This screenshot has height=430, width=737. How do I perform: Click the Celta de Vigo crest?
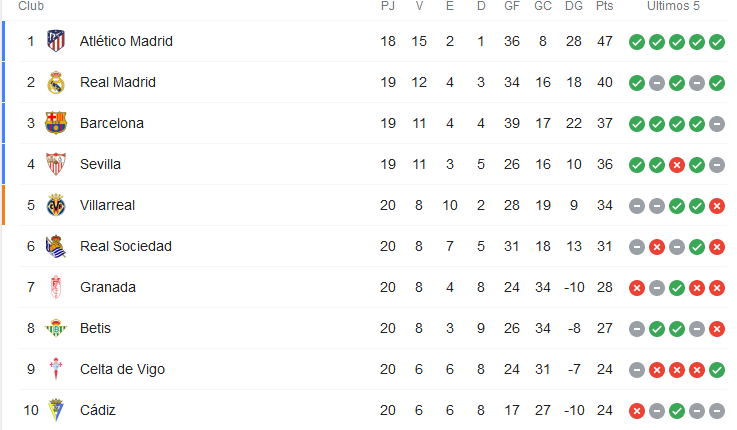tap(56, 369)
